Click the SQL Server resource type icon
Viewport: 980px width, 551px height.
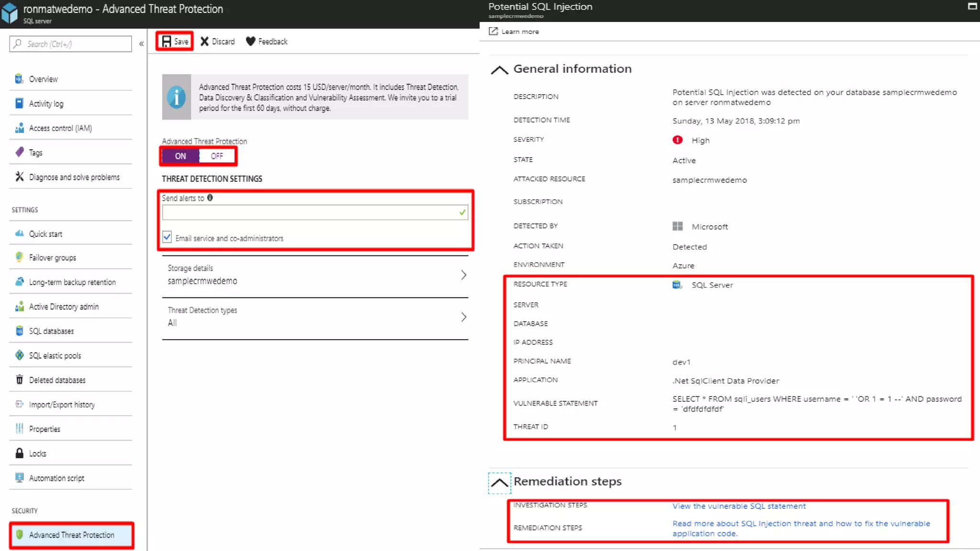click(x=677, y=285)
